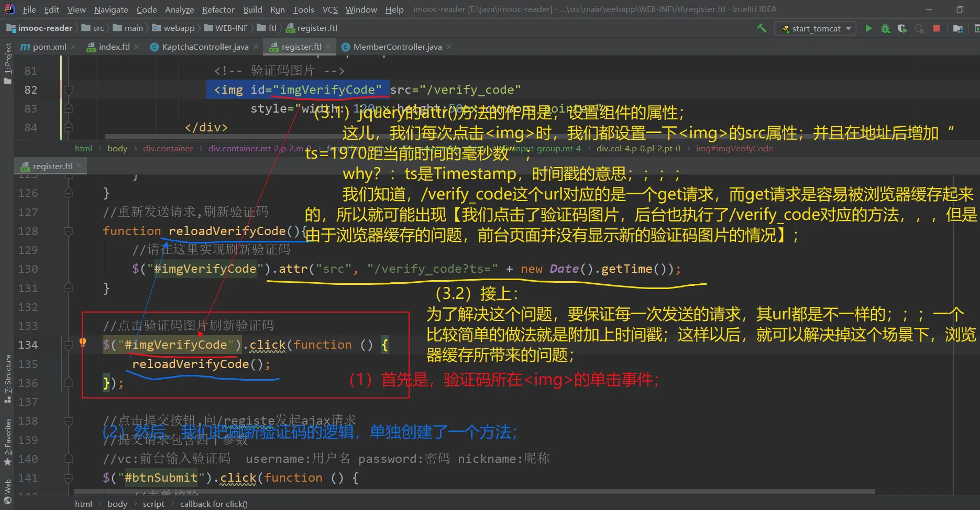Open the VCS menu
The height and width of the screenshot is (510, 980).
[x=330, y=9]
